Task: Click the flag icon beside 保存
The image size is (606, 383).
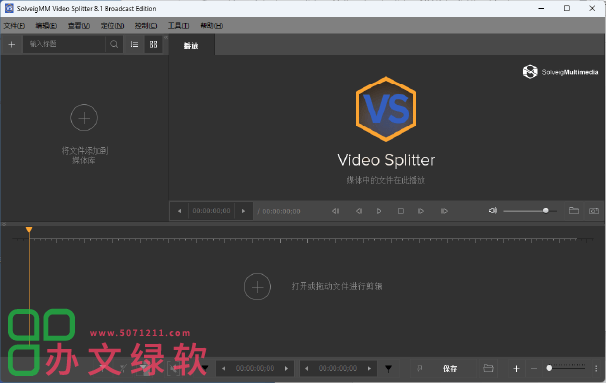Action: click(x=420, y=368)
